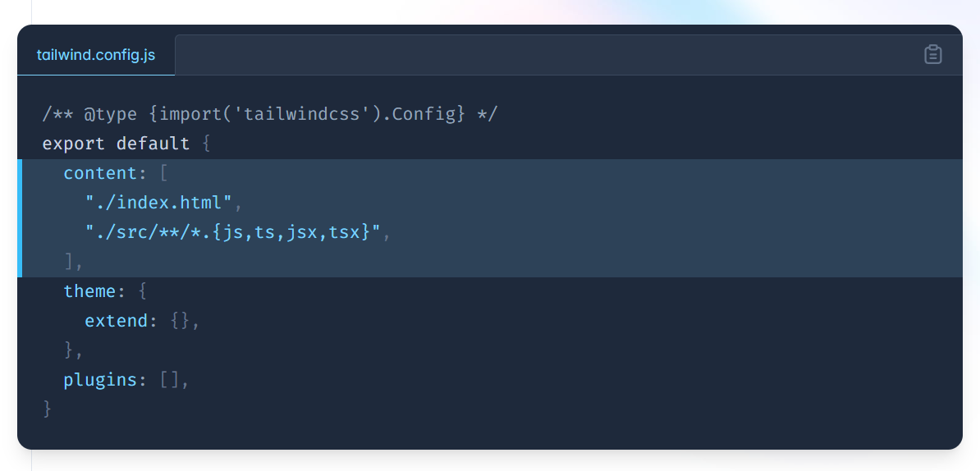Screen dimensions: 980x471
Task: Click the closing bracket of the content array
Action: coord(69,262)
